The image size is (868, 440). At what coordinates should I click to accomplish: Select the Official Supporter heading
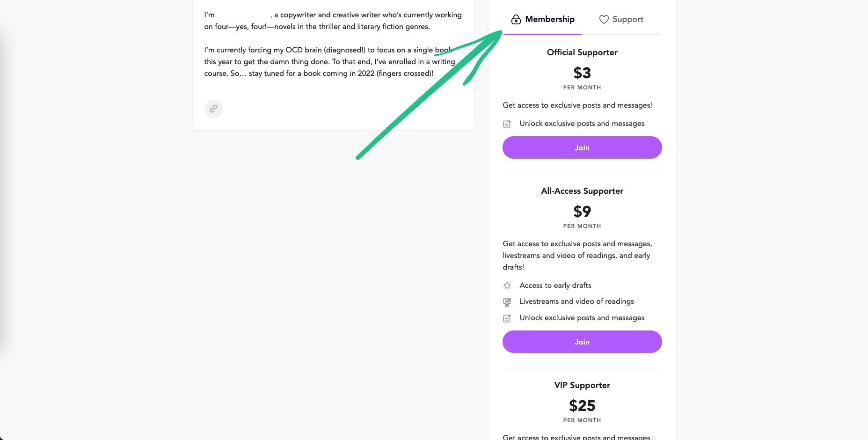pyautogui.click(x=582, y=52)
